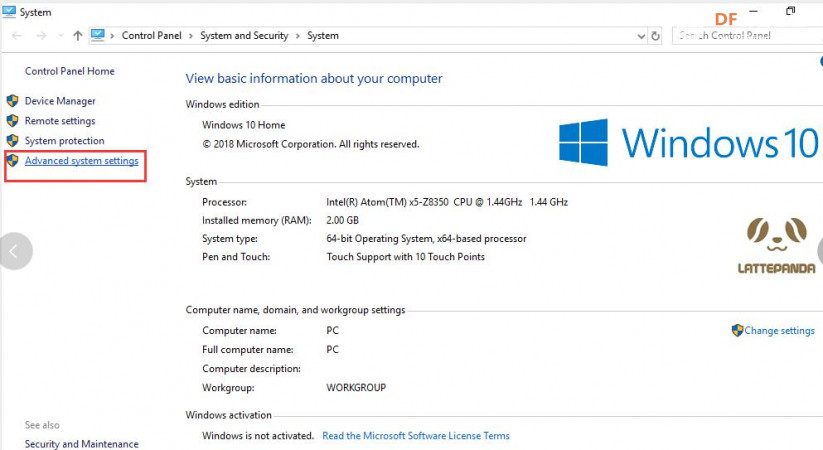Navigate forward with the Forward arrow
This screenshot has height=450, width=823.
[x=41, y=36]
